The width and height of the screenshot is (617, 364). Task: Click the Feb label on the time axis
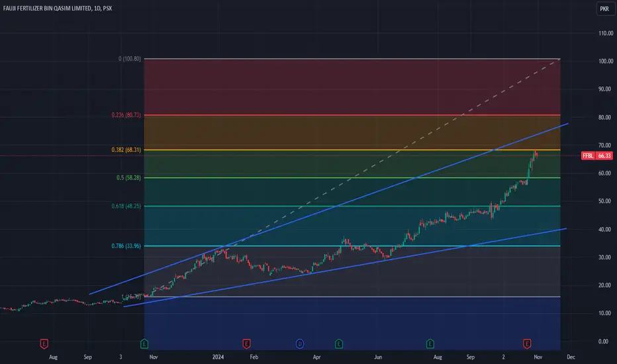click(254, 357)
